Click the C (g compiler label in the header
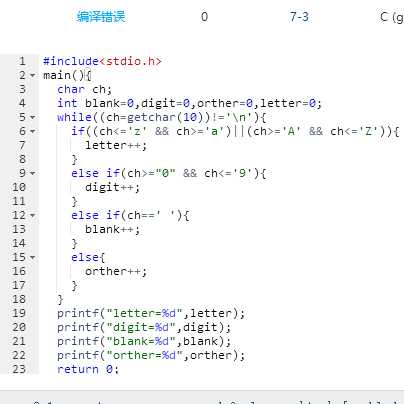404x404 pixels. click(392, 17)
